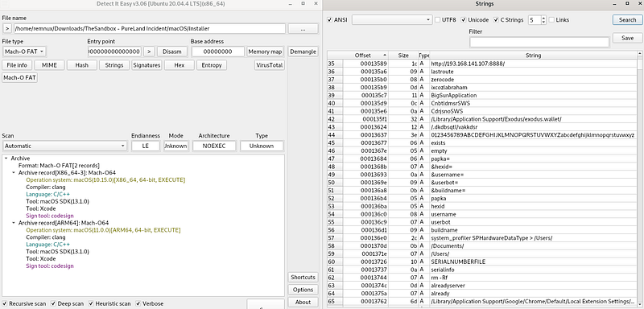The image size is (644, 309).
Task: Open Options
Action: [x=303, y=290]
